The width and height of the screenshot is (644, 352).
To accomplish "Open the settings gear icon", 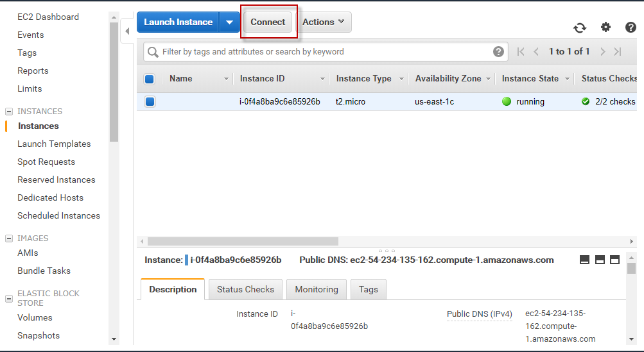I will point(605,27).
